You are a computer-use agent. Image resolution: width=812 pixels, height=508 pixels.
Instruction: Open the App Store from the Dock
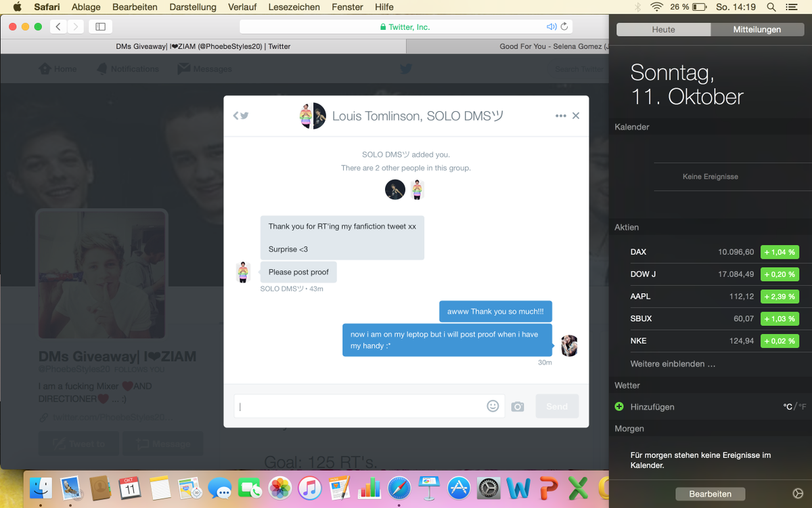(x=459, y=488)
